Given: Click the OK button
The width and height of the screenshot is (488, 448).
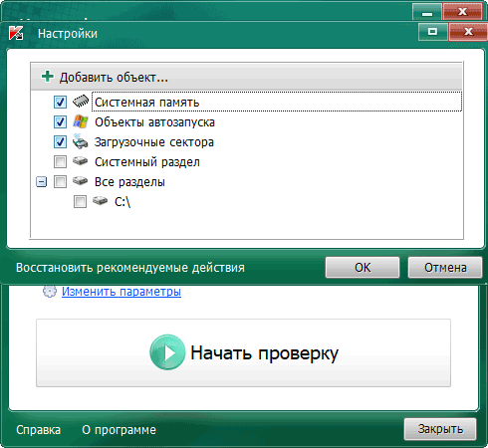Looking at the screenshot, I should pos(363,267).
